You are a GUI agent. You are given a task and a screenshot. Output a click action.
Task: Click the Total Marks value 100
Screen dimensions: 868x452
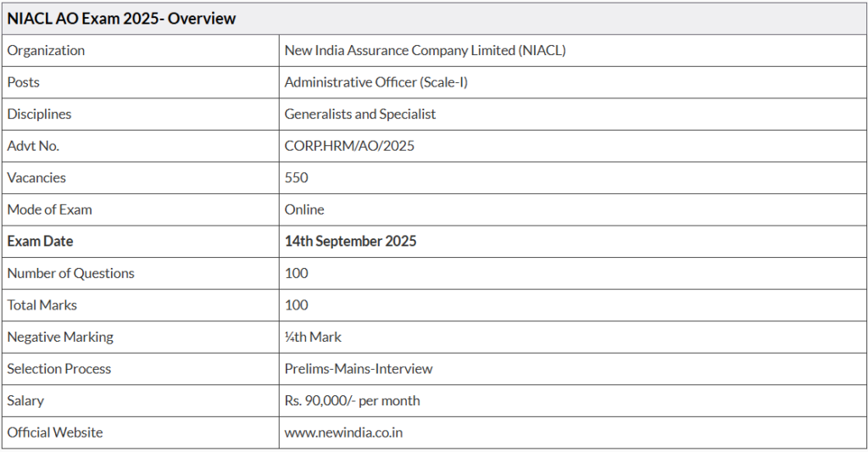click(296, 305)
